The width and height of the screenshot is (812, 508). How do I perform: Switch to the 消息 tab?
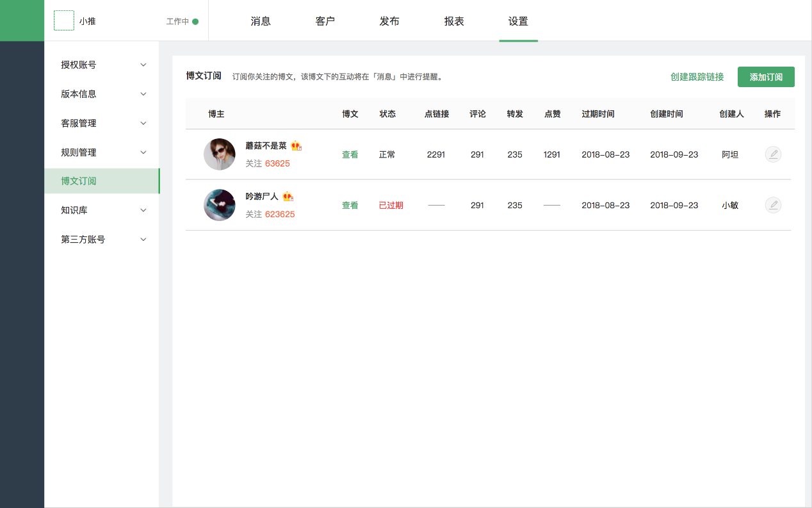[261, 21]
